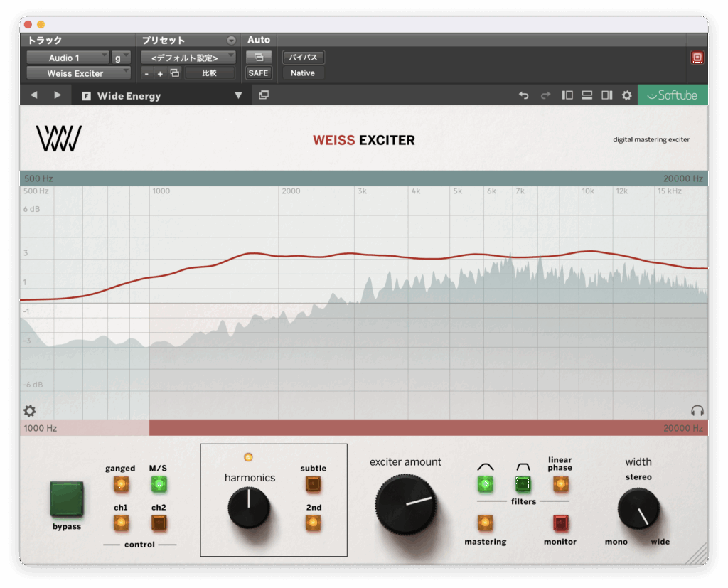This screenshot has height=588, width=728.
Task: Open the g insert position selector
Action: [121, 58]
